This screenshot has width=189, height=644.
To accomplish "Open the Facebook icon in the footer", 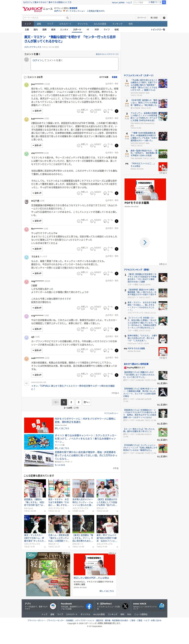I will click(x=89, y=606).
